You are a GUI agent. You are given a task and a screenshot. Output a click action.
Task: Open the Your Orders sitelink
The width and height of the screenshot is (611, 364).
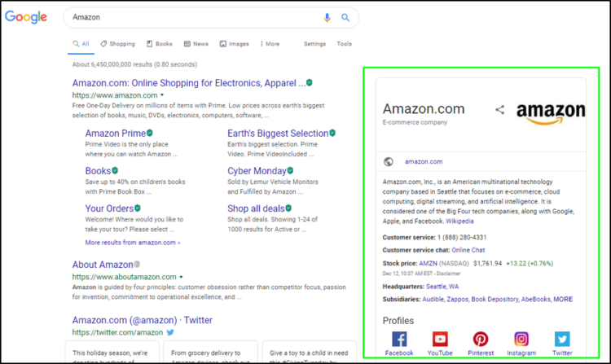pos(109,208)
